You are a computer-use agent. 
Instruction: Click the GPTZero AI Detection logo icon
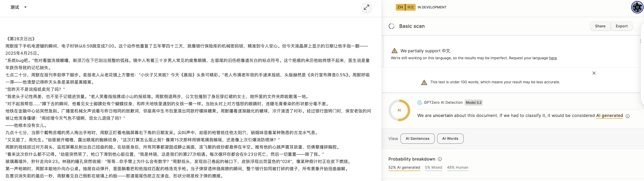[x=420, y=103]
